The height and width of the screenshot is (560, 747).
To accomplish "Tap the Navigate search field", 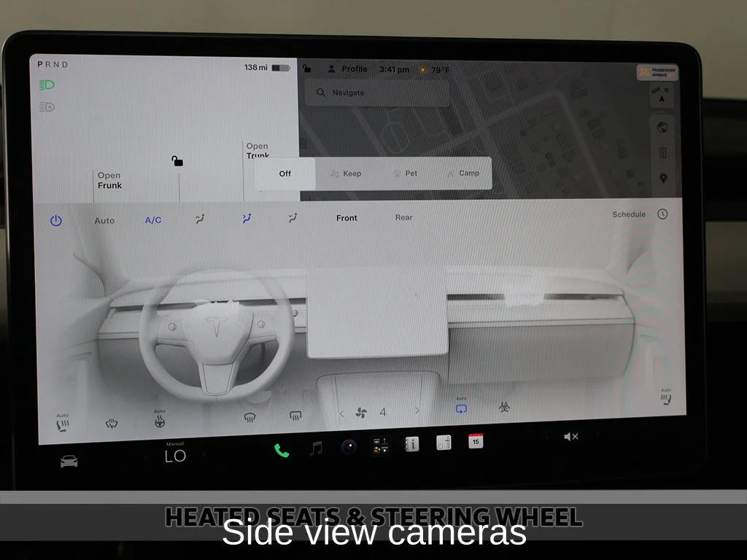I will [x=377, y=93].
